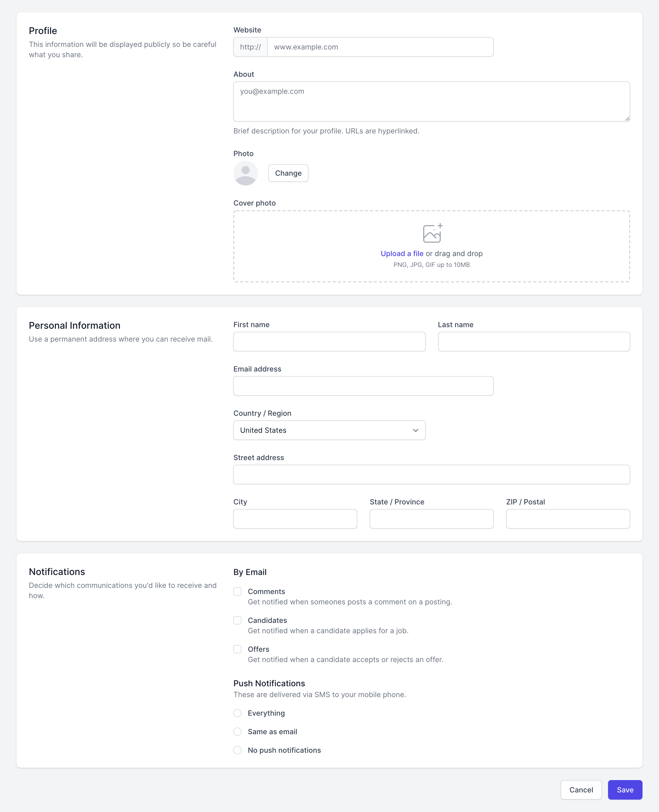Image resolution: width=659 pixels, height=812 pixels.
Task: Enable the Comments email notification checkbox
Action: (237, 591)
